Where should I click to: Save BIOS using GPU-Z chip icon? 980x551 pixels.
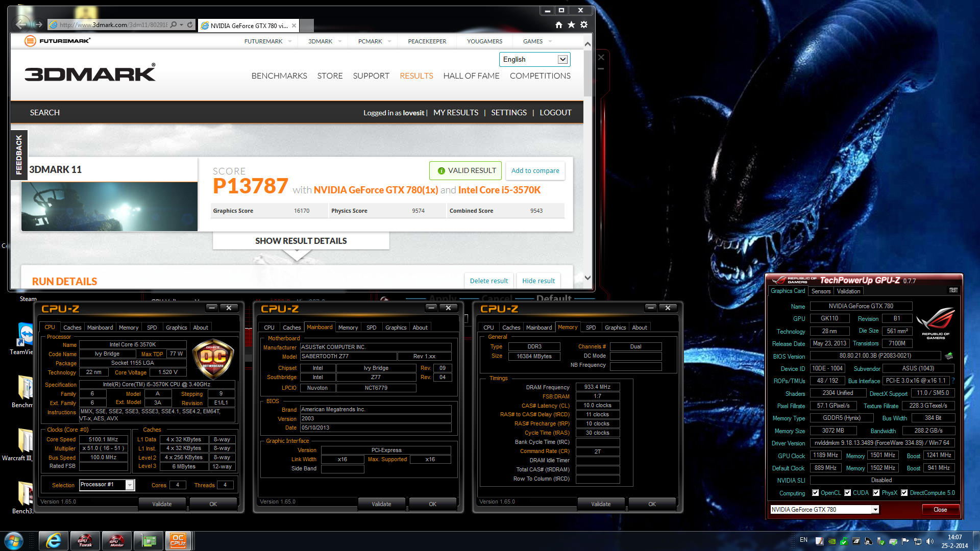[949, 356]
